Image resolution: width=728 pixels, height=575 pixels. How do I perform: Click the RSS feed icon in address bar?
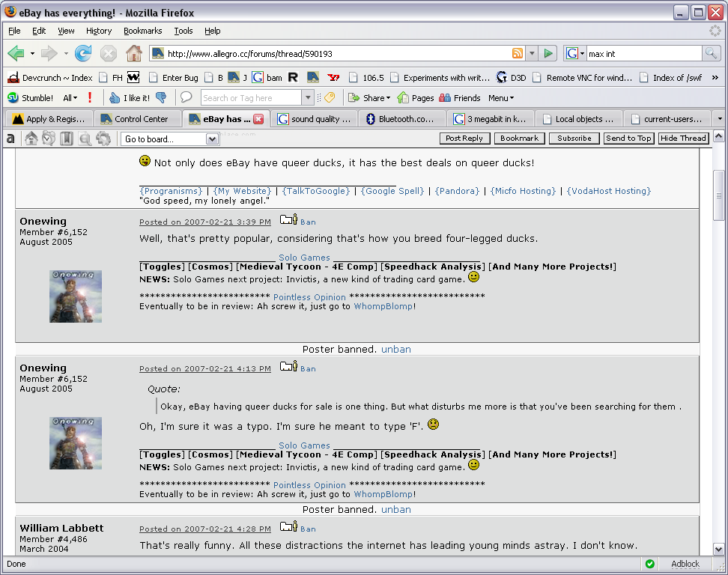click(x=517, y=53)
